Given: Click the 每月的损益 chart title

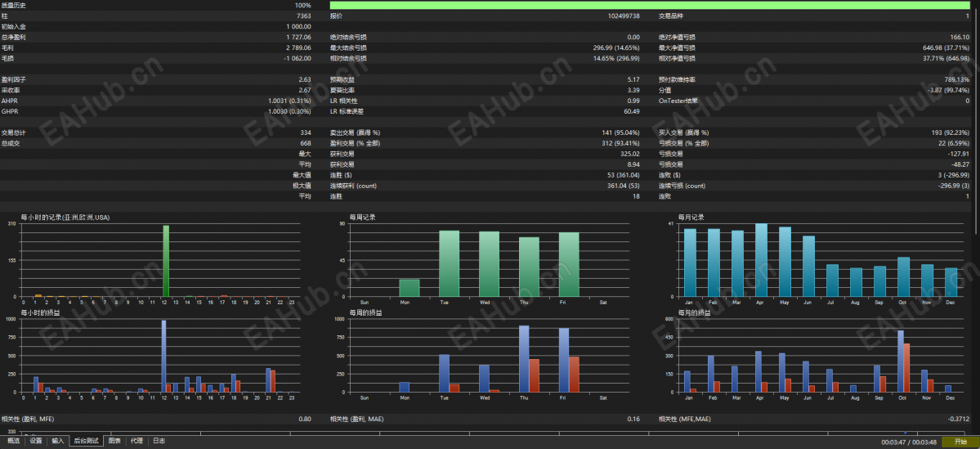Looking at the screenshot, I should click(695, 312).
